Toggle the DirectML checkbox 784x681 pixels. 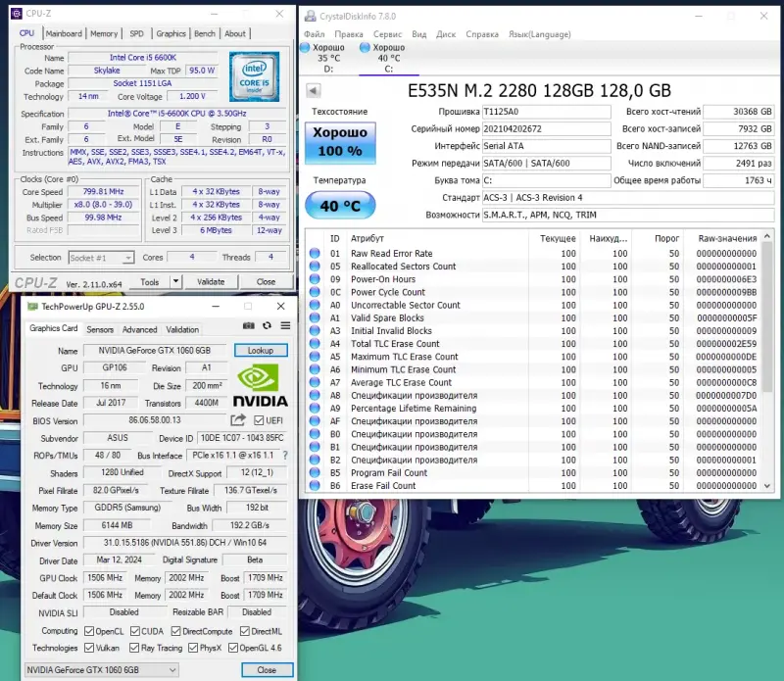pos(244,631)
